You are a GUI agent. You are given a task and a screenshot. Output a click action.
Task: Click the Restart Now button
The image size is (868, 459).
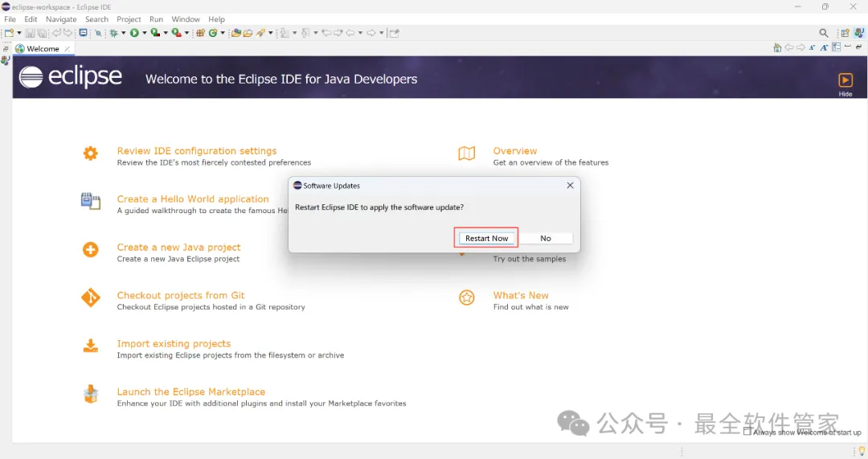pos(486,238)
